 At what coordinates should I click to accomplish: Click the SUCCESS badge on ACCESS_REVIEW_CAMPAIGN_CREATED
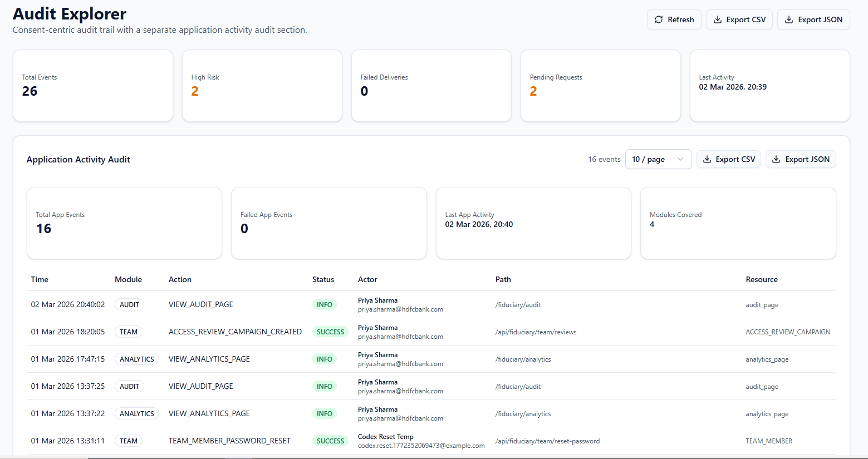(330, 332)
